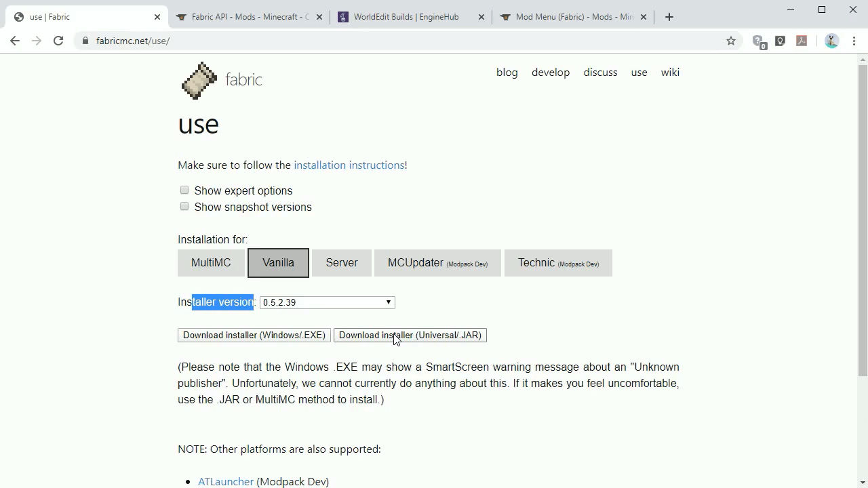Open the Adobe Acrobat extension icon
The height and width of the screenshot is (488, 868).
tap(802, 41)
